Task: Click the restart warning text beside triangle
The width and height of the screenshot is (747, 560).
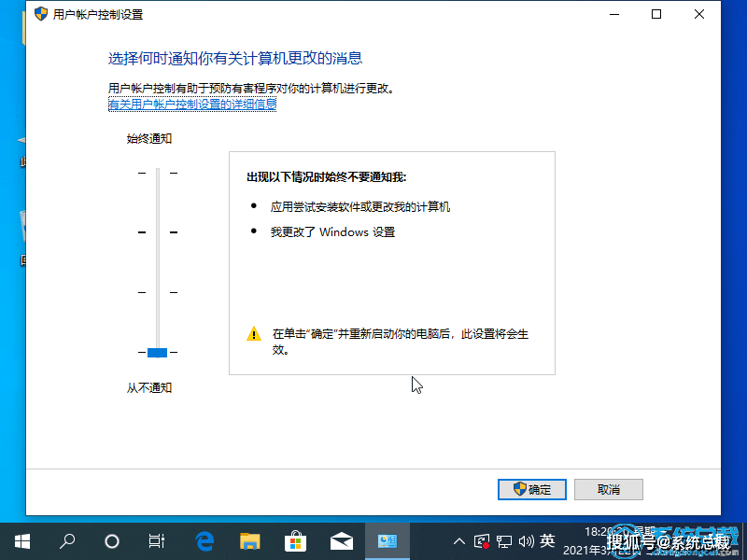Action: pos(401,342)
